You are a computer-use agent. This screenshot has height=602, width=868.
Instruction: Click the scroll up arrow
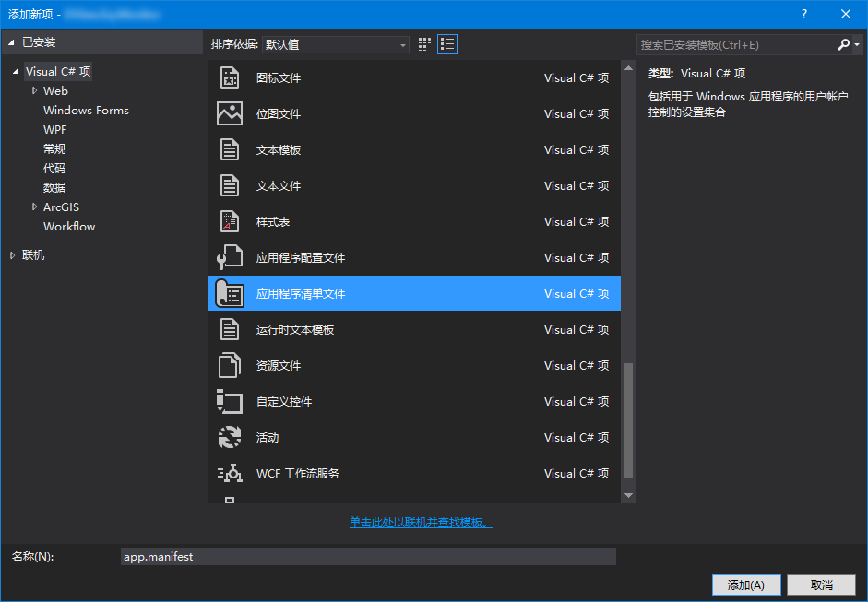pyautogui.click(x=628, y=68)
